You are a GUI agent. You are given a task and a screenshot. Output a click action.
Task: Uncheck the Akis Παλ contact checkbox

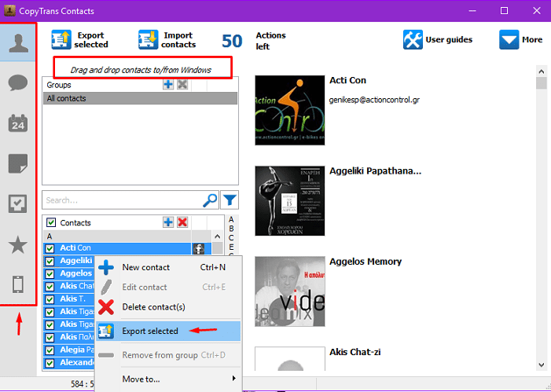coord(50,338)
